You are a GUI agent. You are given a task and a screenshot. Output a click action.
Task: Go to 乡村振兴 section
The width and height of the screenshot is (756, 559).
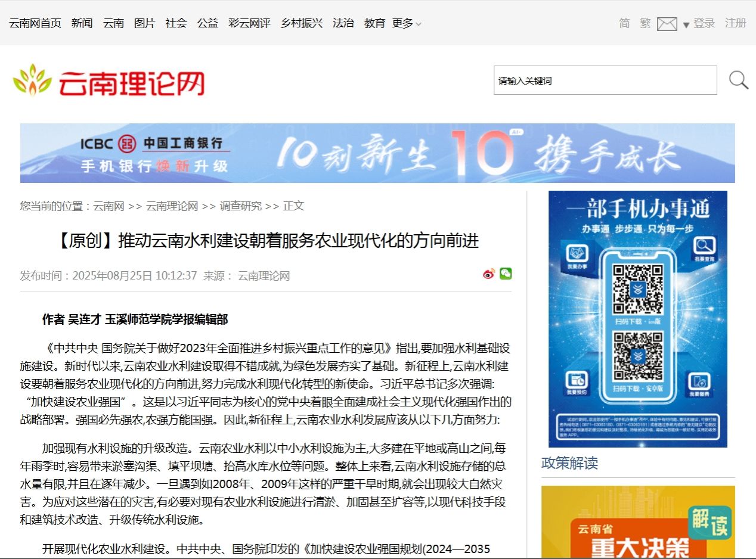302,23
